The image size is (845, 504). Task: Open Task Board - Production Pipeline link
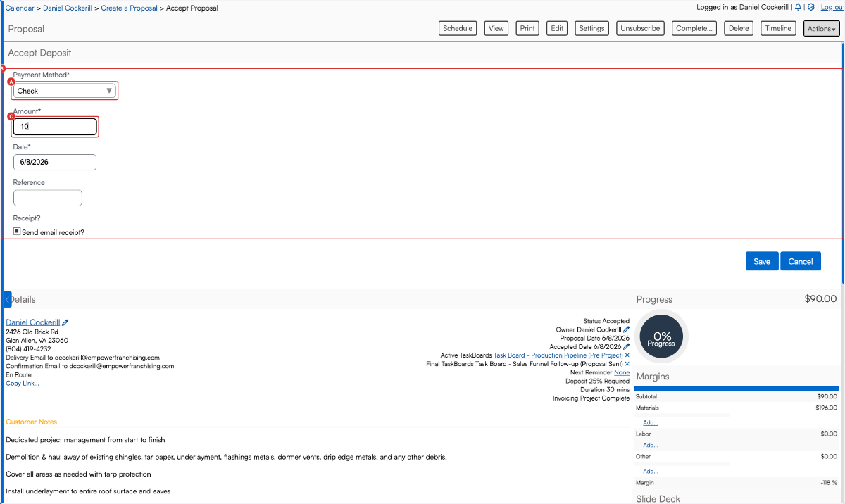558,355
